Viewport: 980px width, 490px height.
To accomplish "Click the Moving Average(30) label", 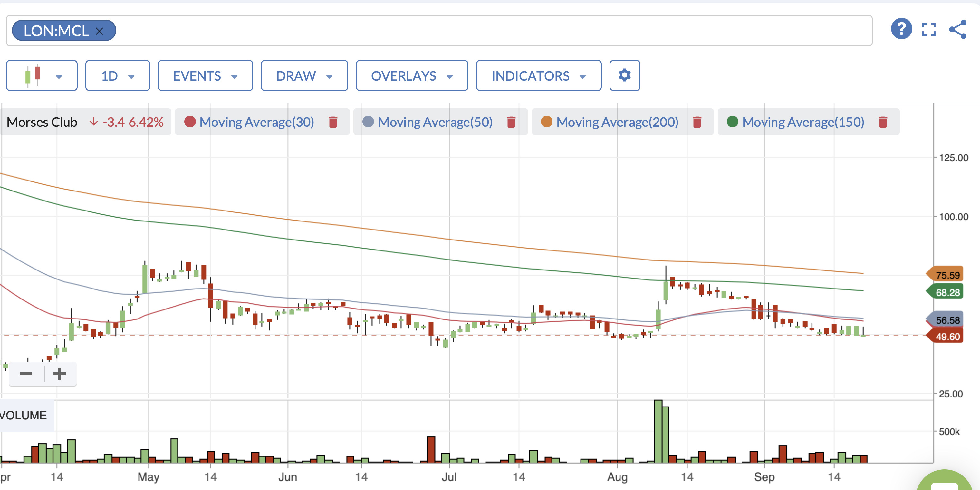I will click(x=257, y=122).
